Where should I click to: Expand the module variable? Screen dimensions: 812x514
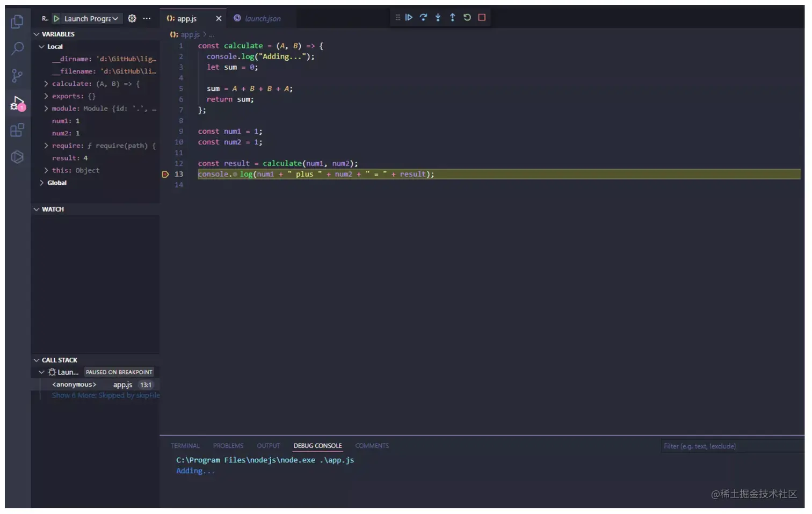(46, 108)
